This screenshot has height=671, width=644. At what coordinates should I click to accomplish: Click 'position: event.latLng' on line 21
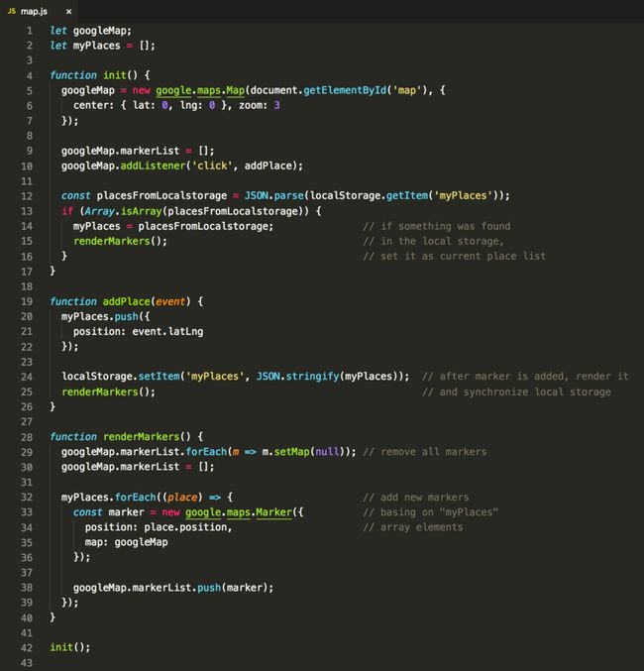(x=139, y=332)
